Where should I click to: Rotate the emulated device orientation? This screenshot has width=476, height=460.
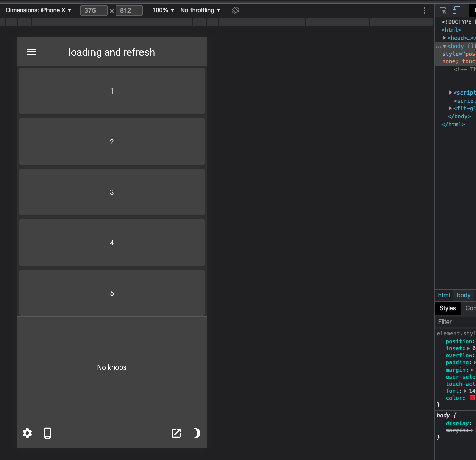(x=235, y=10)
